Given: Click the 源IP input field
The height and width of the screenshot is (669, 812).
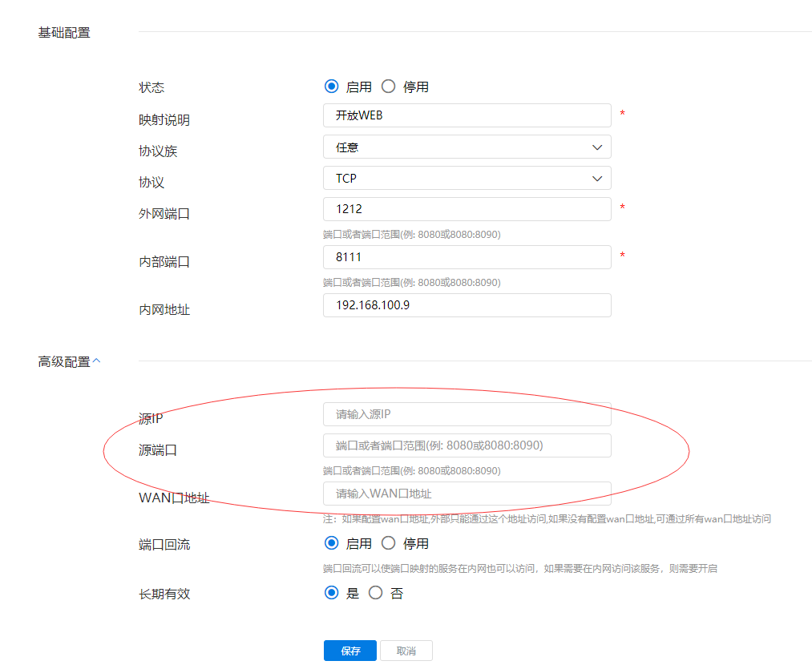Looking at the screenshot, I should click(x=467, y=414).
